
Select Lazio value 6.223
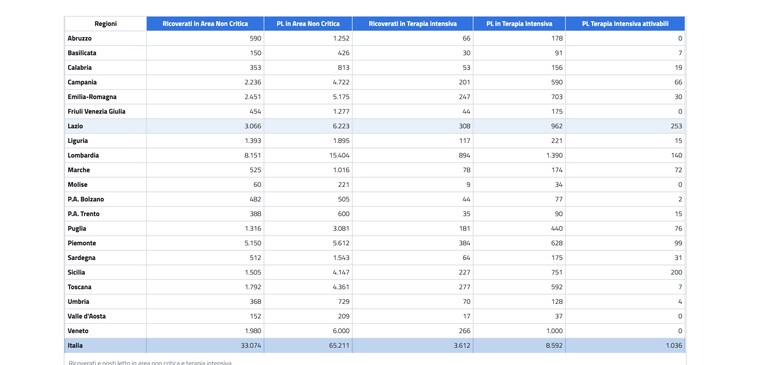341,126
